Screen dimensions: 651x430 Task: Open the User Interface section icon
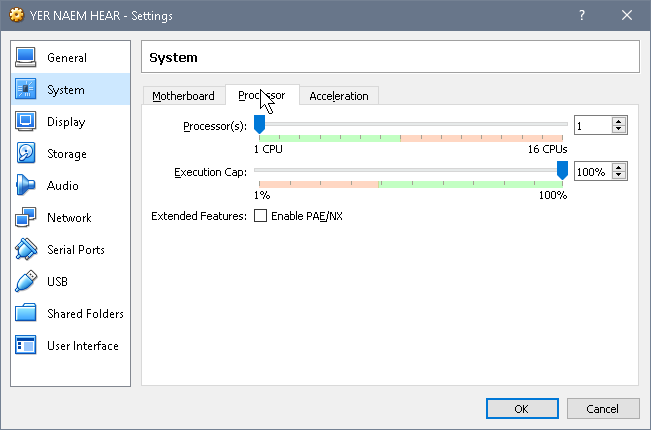coord(26,345)
